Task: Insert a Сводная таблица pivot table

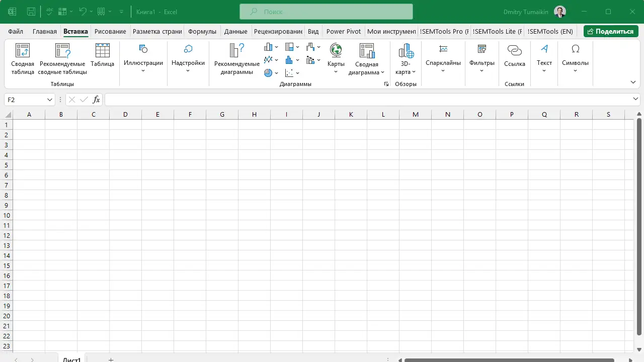Action: 23,59
